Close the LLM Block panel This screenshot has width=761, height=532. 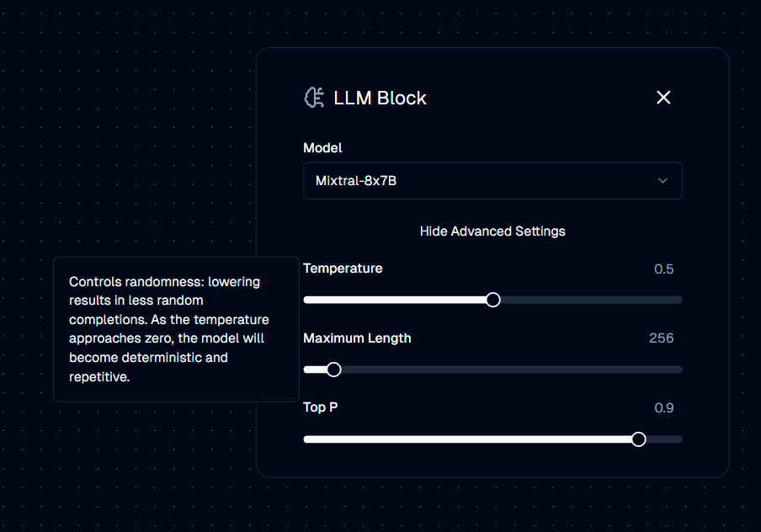[663, 98]
